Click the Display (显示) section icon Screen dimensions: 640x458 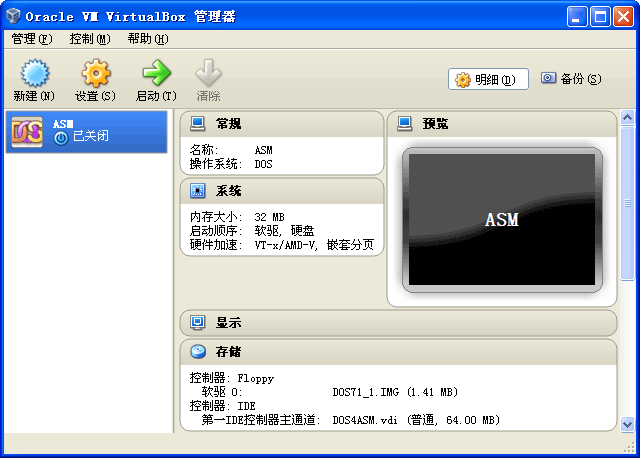(x=198, y=322)
